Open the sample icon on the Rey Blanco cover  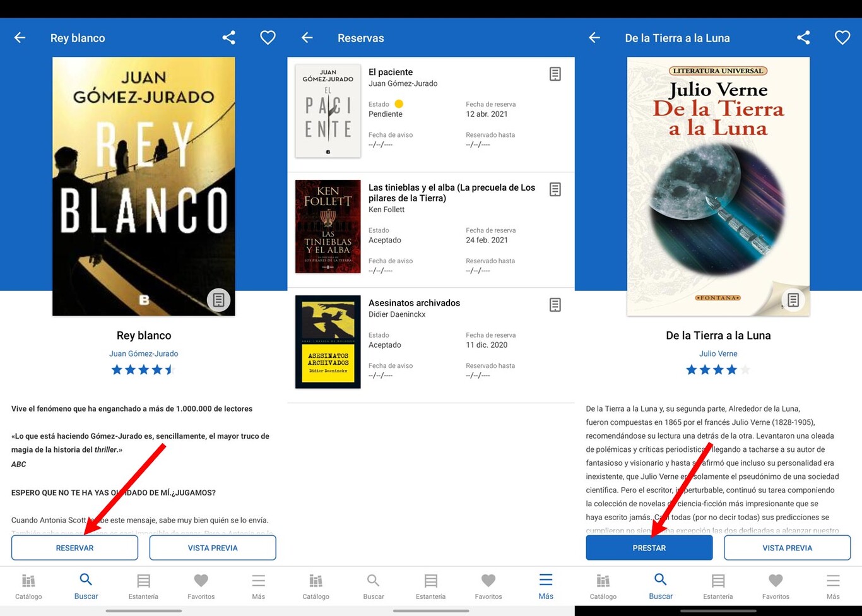[219, 300]
